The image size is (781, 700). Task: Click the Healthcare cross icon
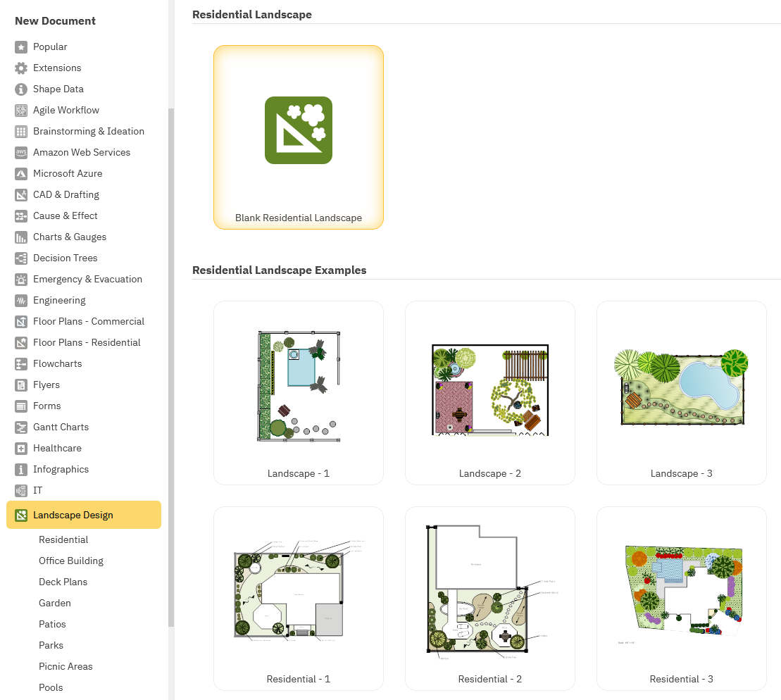[21, 449]
